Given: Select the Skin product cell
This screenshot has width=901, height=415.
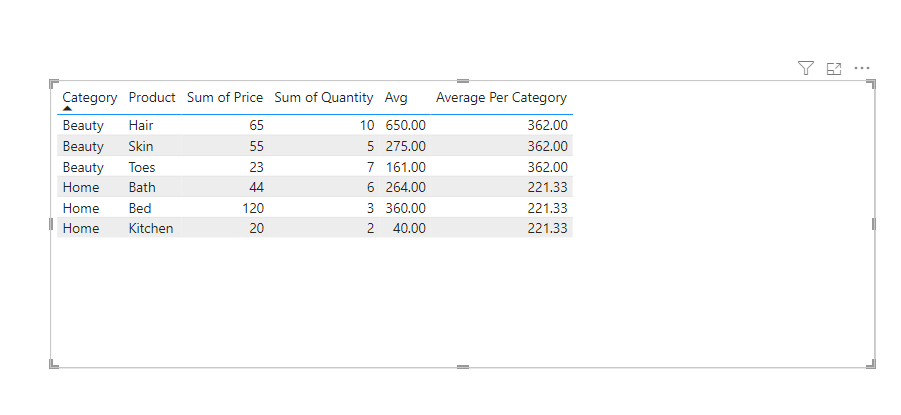Looking at the screenshot, I should (x=141, y=146).
